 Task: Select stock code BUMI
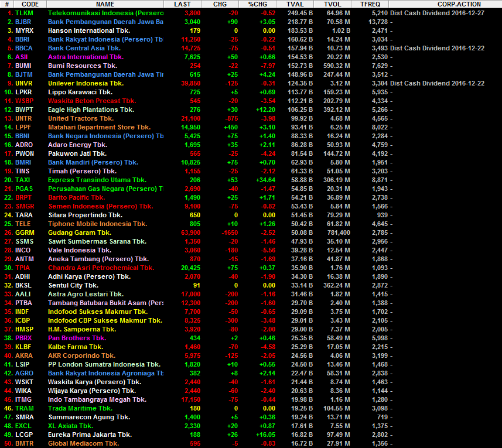pos(23,66)
